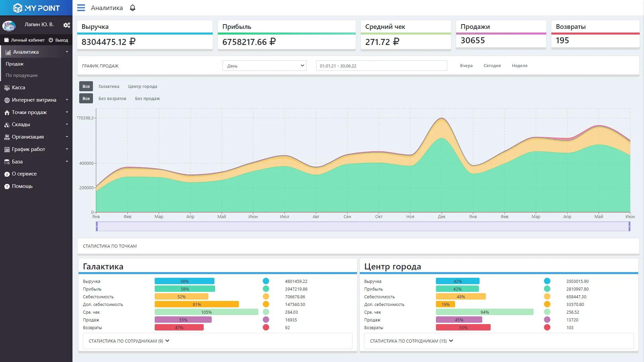Image resolution: width=644 pixels, height=362 pixels.
Task: Click the Средний чек summary card
Action: pyautogui.click(x=406, y=35)
